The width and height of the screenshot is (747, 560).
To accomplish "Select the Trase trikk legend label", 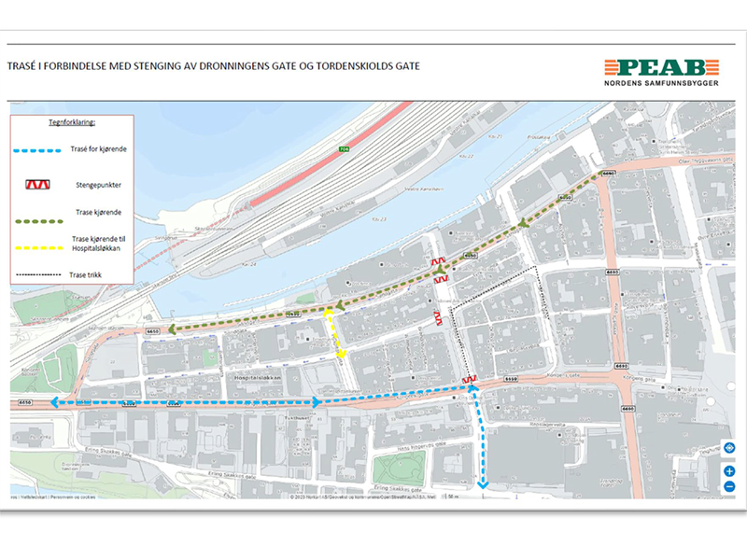I will point(88,275).
